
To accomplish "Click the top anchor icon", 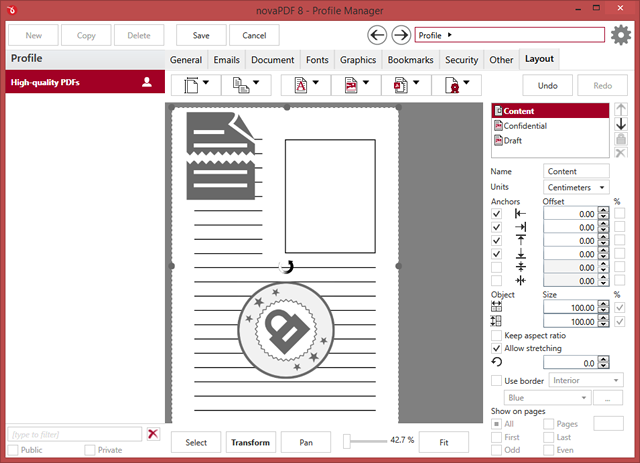I will (x=520, y=240).
